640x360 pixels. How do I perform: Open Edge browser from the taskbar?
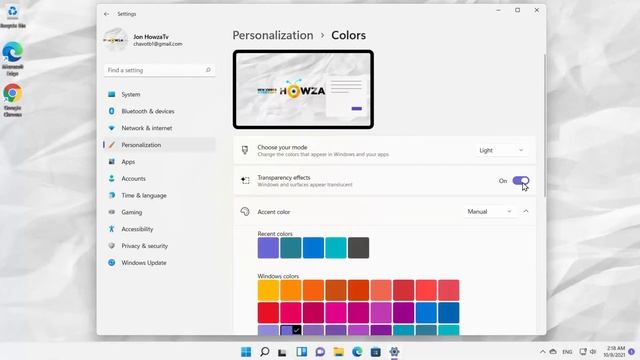pos(357,351)
